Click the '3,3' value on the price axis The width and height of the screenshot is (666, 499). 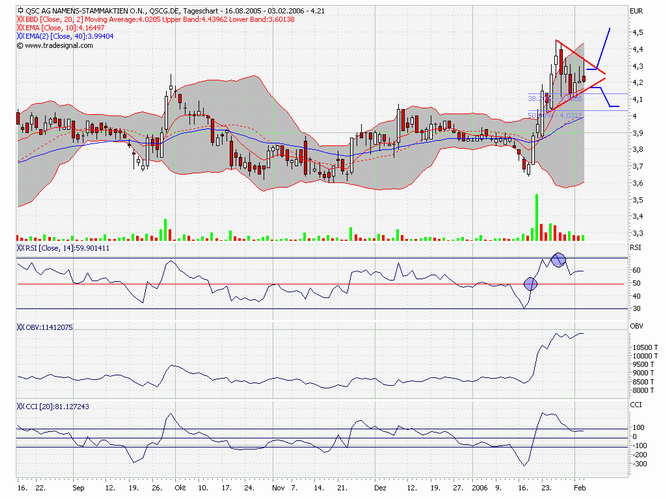click(638, 233)
